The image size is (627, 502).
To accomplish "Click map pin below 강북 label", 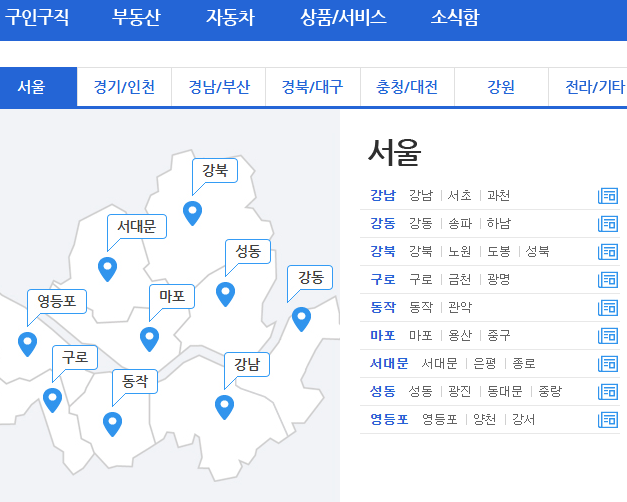I will (192, 213).
